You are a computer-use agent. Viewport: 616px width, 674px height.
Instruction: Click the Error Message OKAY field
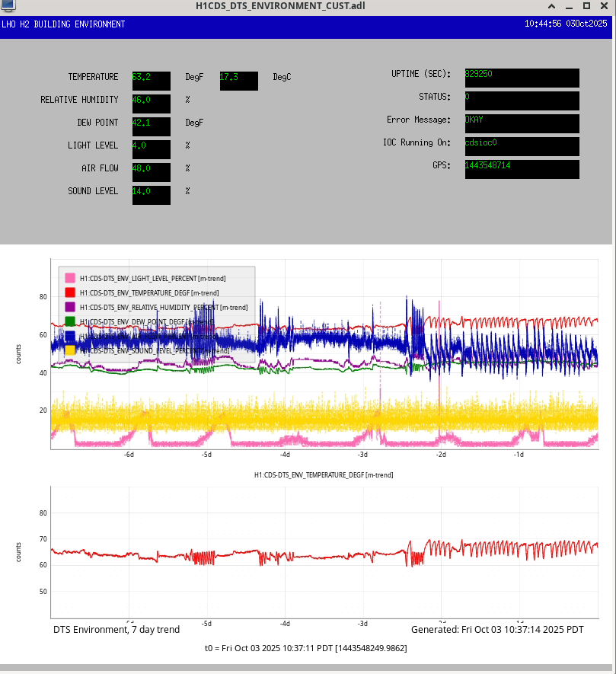(521, 123)
